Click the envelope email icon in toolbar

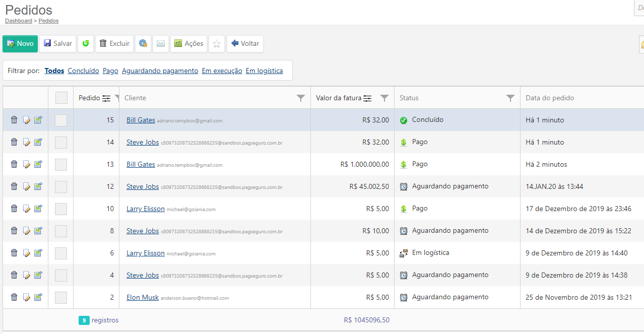point(161,44)
